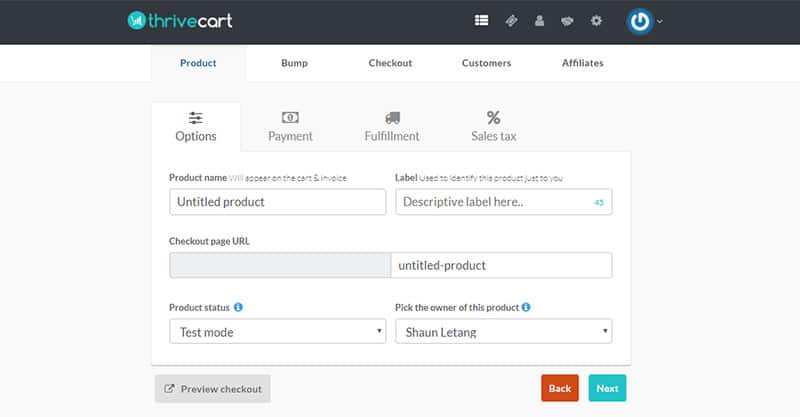Open the products list icon in header
The width and height of the screenshot is (800, 417).
point(481,20)
